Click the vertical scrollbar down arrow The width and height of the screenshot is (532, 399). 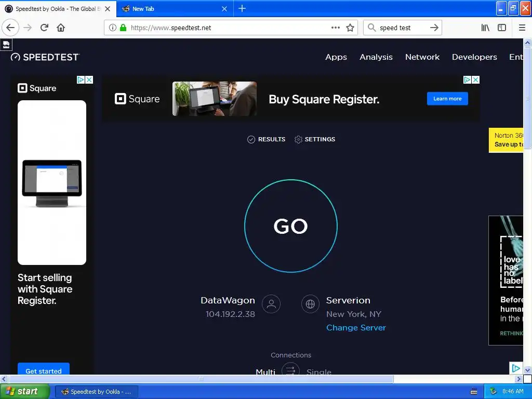coord(528,370)
